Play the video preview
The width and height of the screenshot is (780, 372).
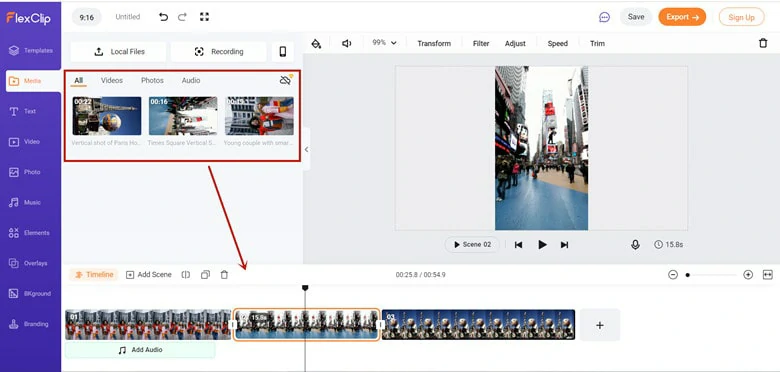point(542,245)
